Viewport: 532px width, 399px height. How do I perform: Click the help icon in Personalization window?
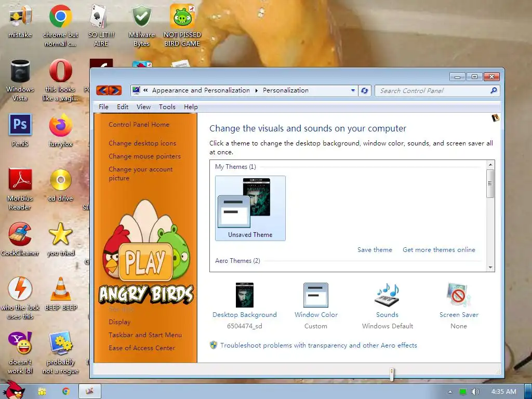[x=495, y=118]
